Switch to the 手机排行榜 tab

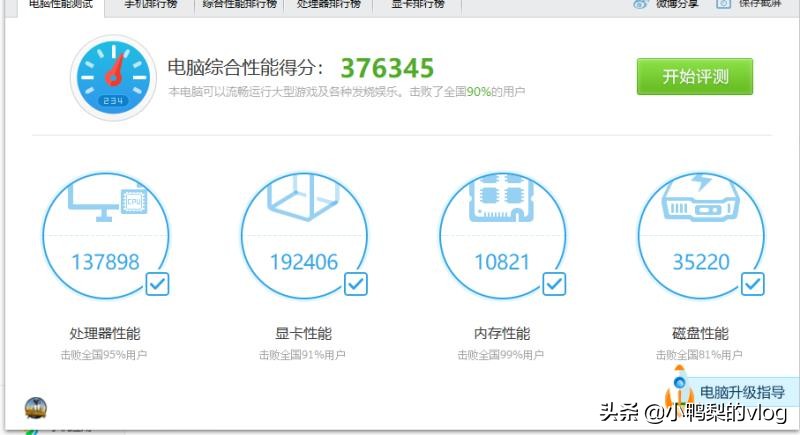click(151, 5)
